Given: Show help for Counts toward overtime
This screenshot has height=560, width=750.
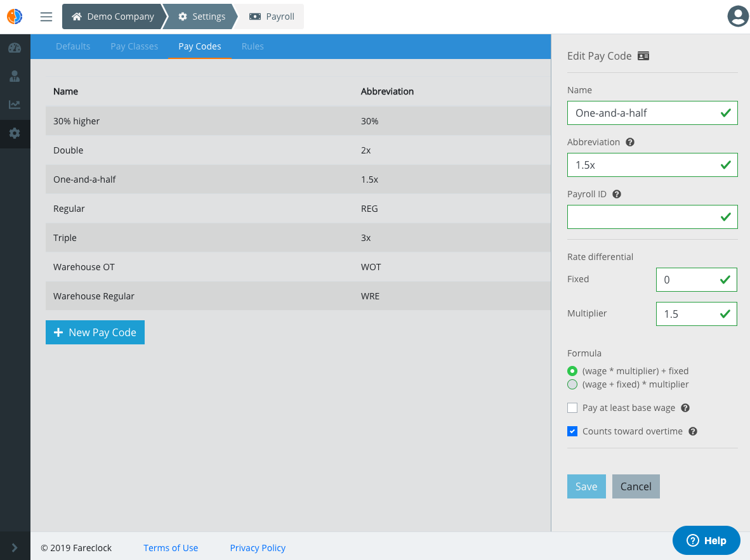Looking at the screenshot, I should 693,431.
